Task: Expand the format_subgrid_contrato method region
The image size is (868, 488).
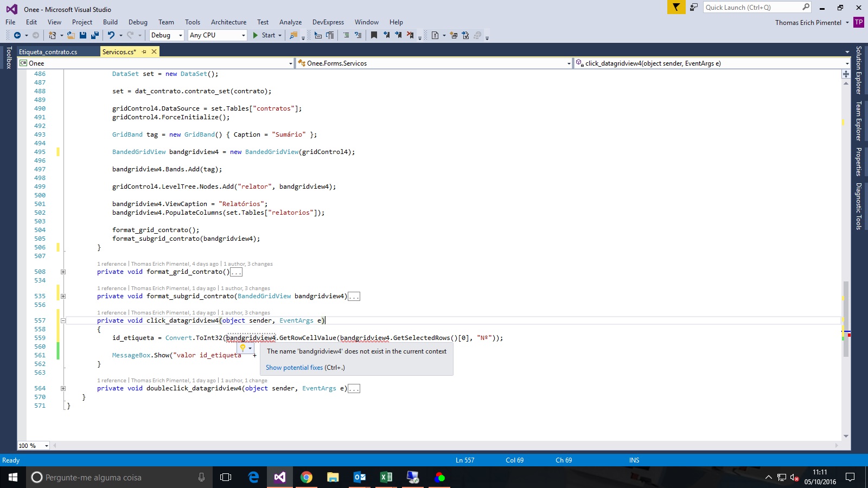Action: click(x=63, y=296)
